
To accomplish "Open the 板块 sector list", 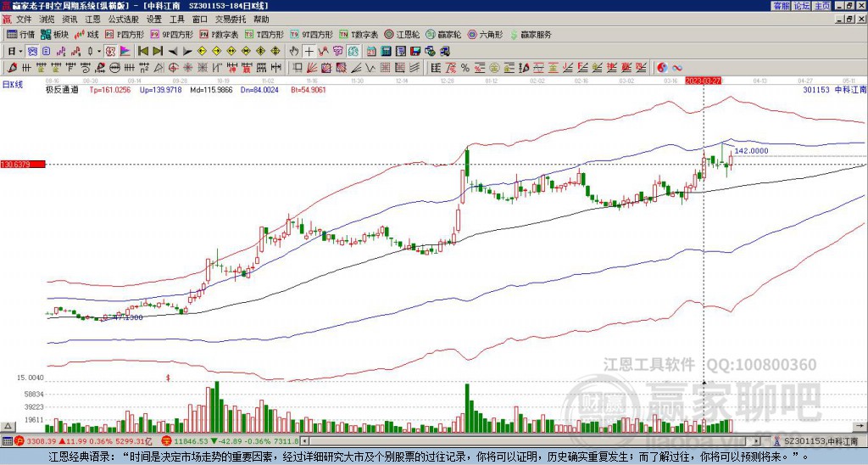I will tap(54, 34).
